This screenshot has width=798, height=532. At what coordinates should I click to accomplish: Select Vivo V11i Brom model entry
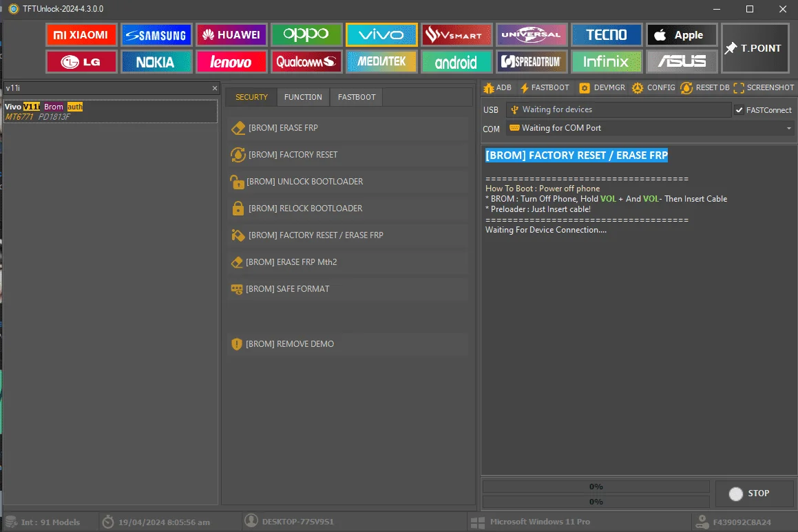(110, 111)
